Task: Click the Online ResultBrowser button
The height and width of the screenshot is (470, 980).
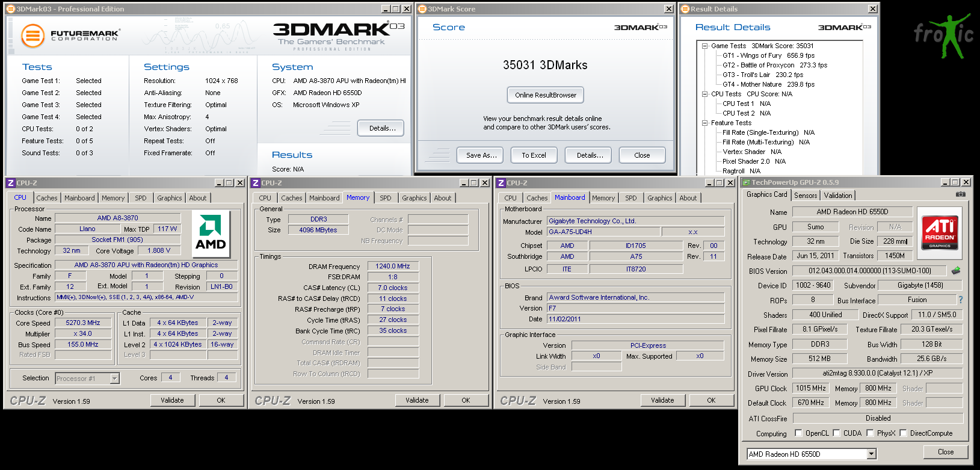Action: (545, 95)
